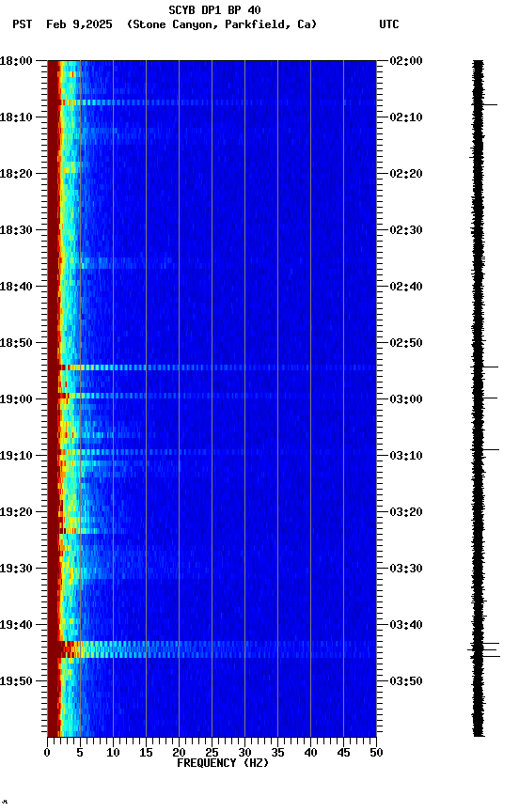The width and height of the screenshot is (519, 812).
Task: Click the '02:30' UTC time label
Action: (x=406, y=230)
